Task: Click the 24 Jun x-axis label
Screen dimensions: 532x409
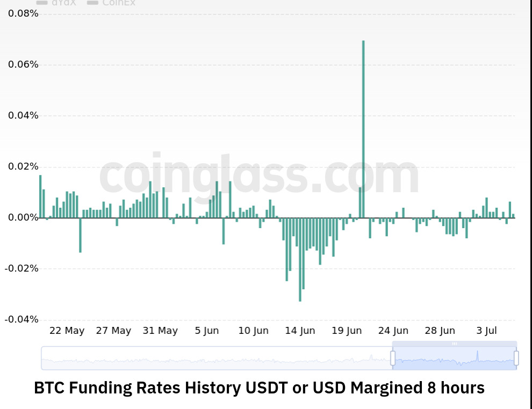Action: pos(393,331)
